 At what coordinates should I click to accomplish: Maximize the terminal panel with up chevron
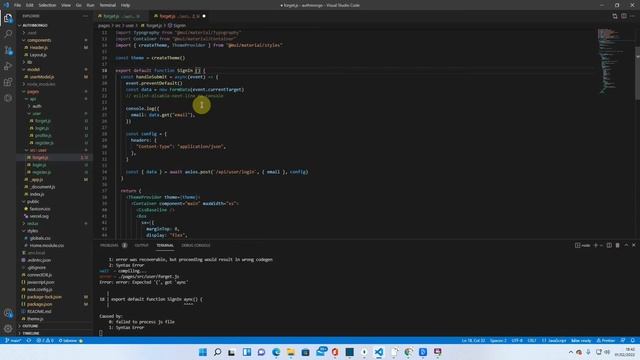click(626, 245)
